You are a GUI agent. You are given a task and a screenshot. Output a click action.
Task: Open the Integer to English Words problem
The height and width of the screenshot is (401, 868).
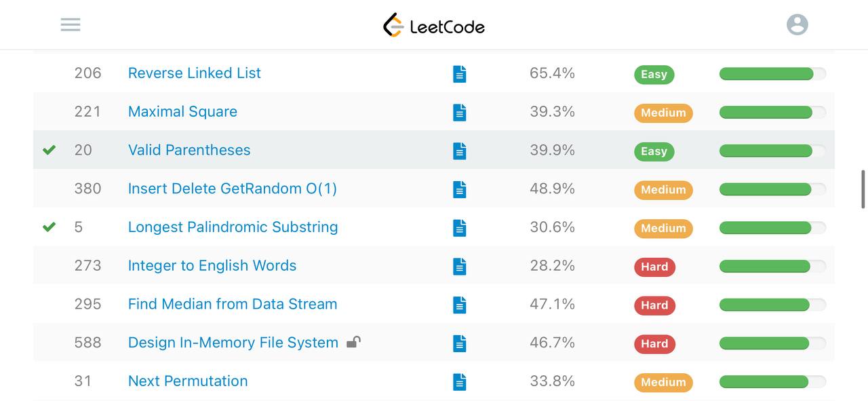pyautogui.click(x=212, y=265)
